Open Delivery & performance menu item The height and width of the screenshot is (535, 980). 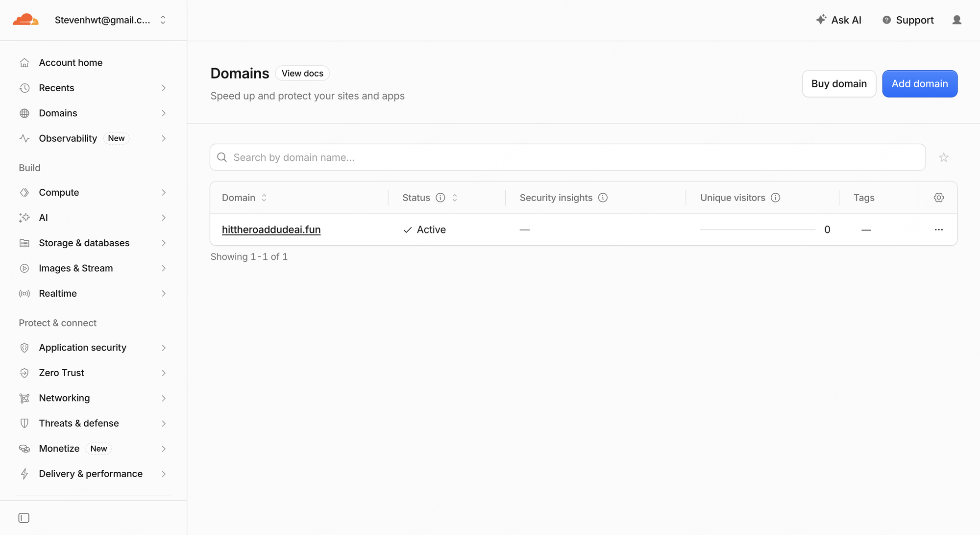click(x=93, y=474)
